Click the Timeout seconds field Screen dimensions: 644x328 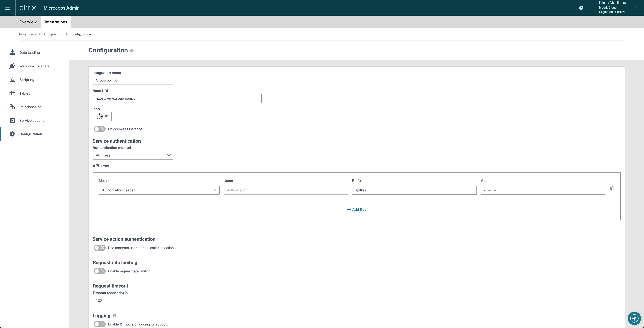click(133, 300)
